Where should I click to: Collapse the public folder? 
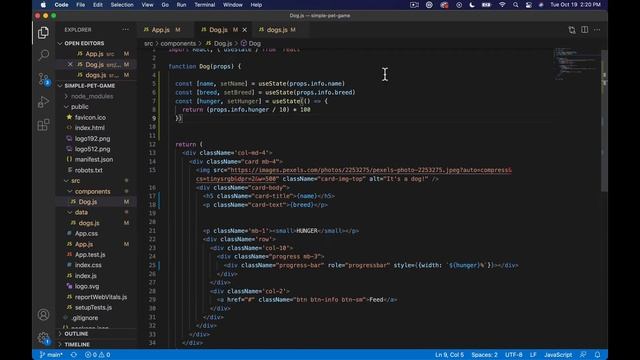pos(79,107)
